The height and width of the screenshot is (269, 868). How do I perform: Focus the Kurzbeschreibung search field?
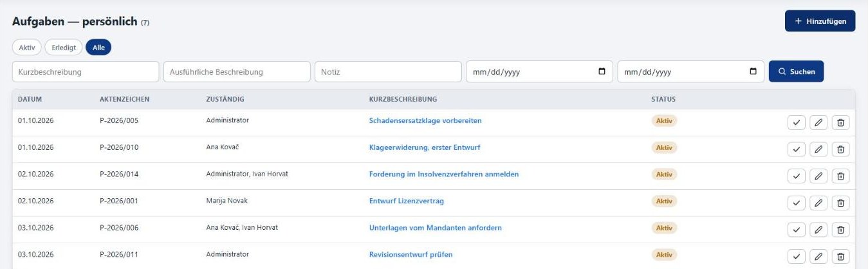[86, 71]
